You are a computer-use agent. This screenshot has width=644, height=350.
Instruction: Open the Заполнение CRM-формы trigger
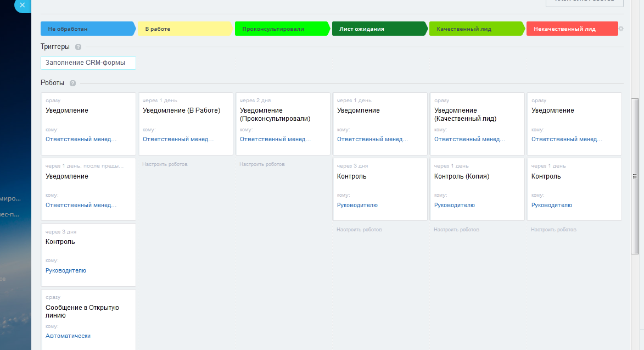88,63
